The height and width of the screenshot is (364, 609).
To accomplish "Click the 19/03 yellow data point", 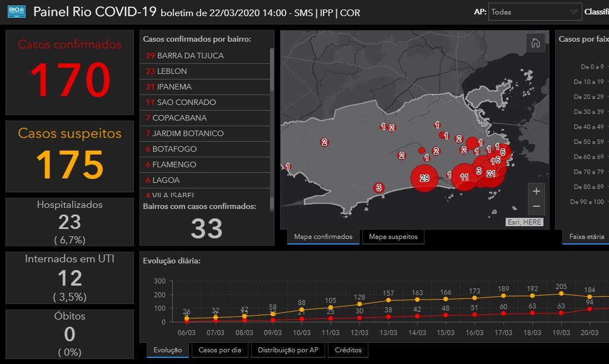I will pyautogui.click(x=561, y=293).
